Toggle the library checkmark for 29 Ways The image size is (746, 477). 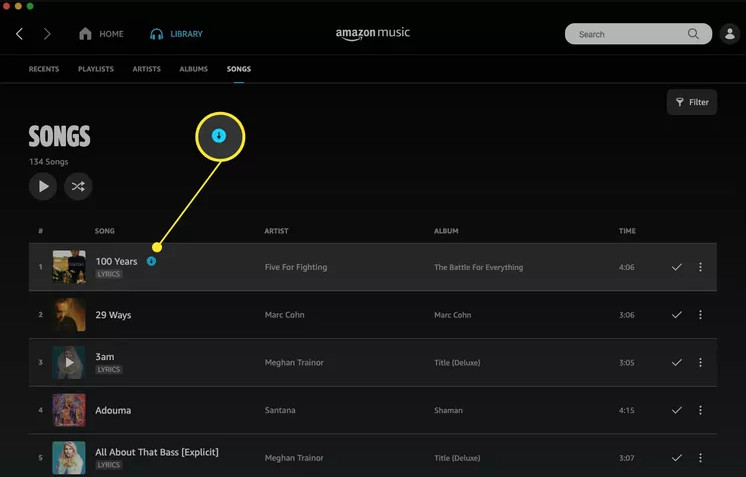tap(677, 315)
